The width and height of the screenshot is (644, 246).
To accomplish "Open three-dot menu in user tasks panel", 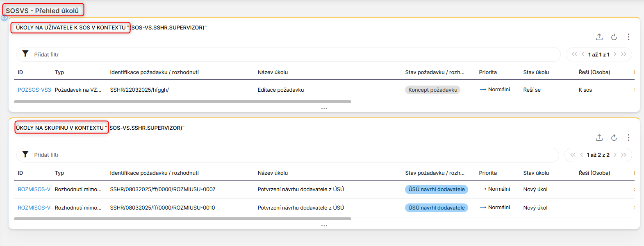I will pos(628,37).
